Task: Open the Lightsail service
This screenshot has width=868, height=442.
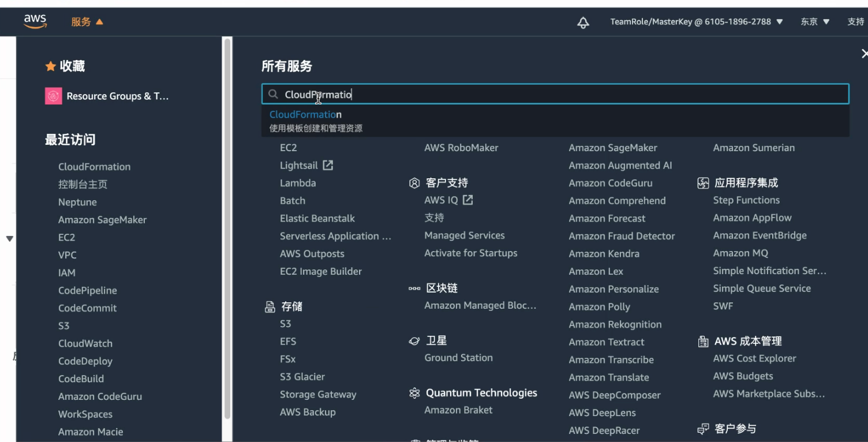Action: pyautogui.click(x=298, y=166)
